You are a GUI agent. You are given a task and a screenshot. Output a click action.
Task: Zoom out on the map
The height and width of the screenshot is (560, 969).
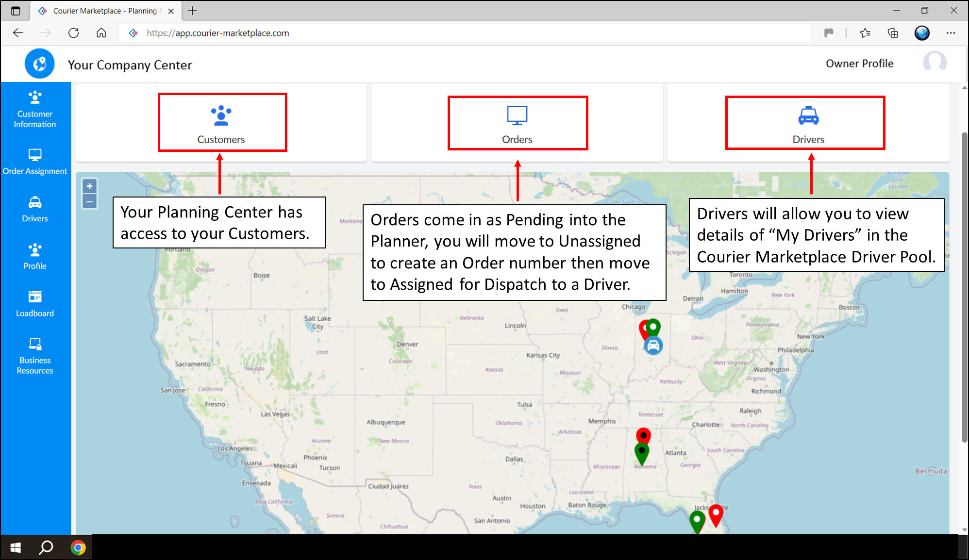click(90, 201)
